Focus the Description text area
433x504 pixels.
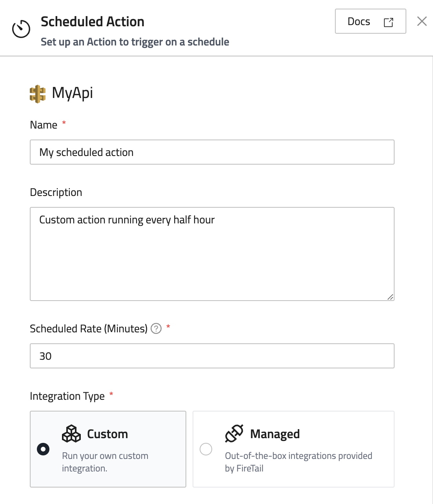(x=212, y=254)
